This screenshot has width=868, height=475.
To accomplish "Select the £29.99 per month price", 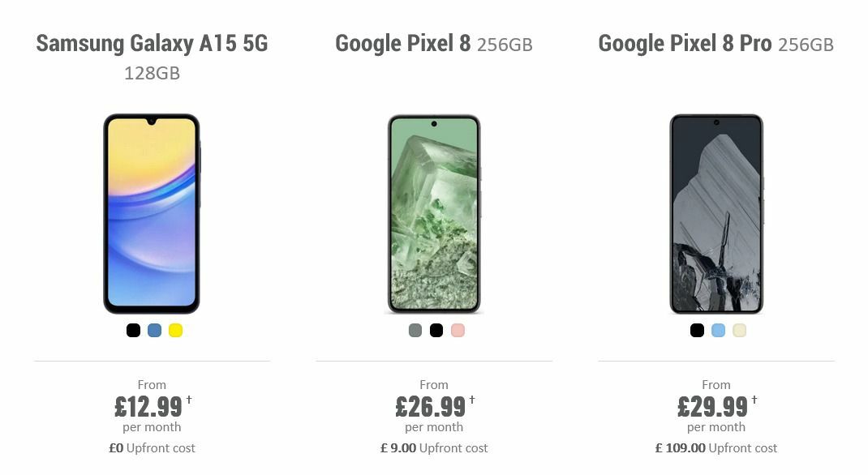I will (712, 405).
